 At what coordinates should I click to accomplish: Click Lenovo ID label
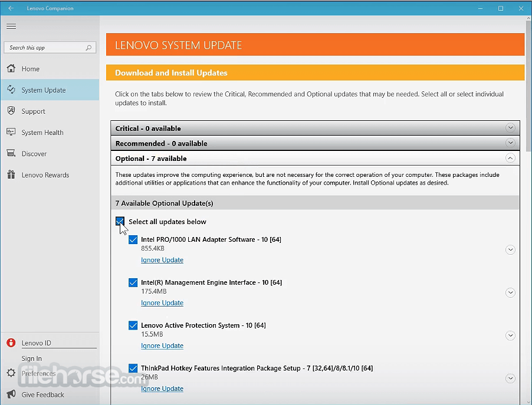click(x=37, y=343)
